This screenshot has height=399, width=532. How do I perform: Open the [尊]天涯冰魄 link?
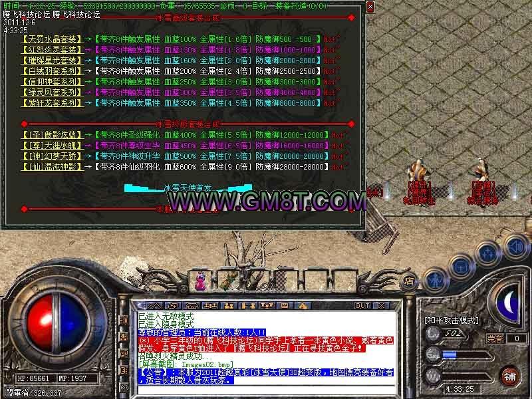pyautogui.click(x=52, y=145)
